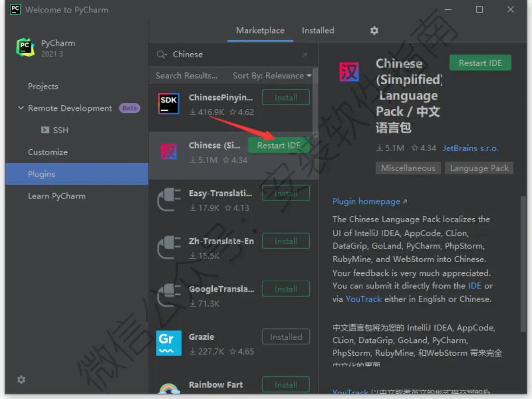Clear the Chinese search text
Screen dimensions: 532x399
click(305, 55)
